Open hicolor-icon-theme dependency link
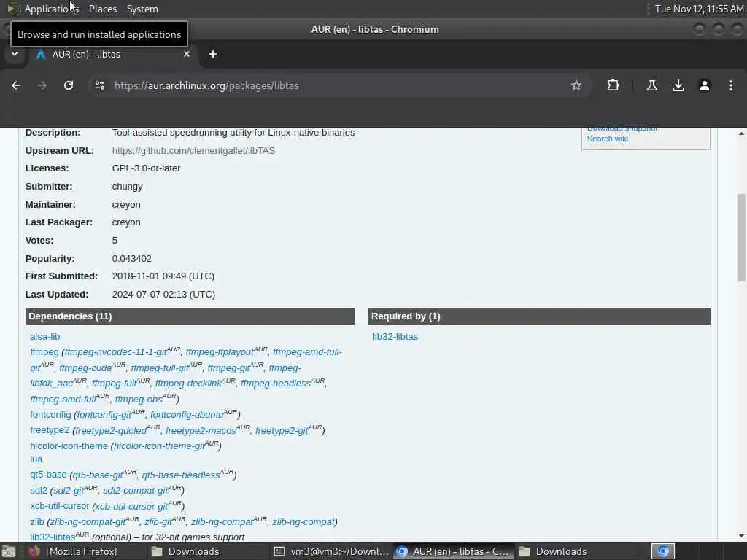747x560 pixels. pyautogui.click(x=69, y=446)
